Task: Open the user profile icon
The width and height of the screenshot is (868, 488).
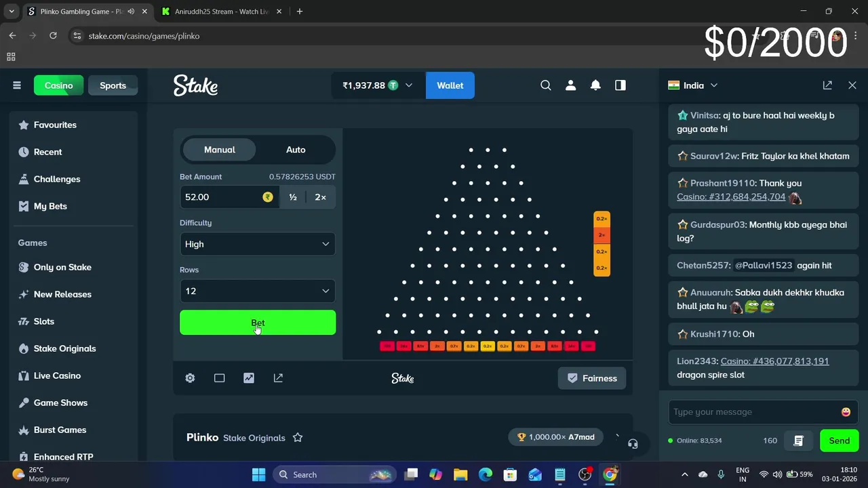Action: click(x=570, y=85)
